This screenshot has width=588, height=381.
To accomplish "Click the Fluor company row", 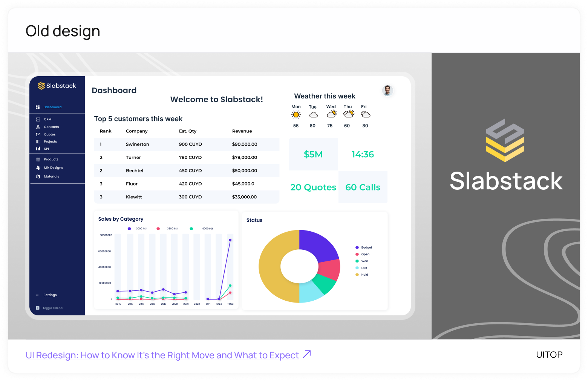I will click(187, 184).
